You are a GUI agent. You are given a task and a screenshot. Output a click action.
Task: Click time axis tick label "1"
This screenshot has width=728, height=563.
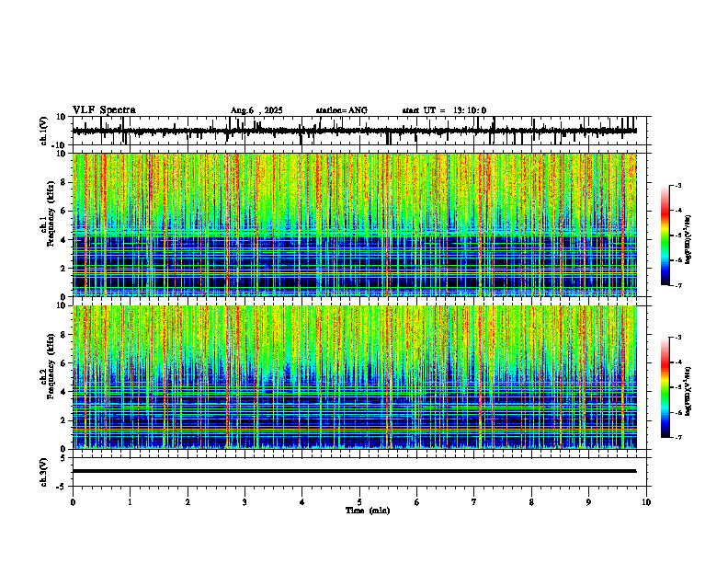point(130,502)
